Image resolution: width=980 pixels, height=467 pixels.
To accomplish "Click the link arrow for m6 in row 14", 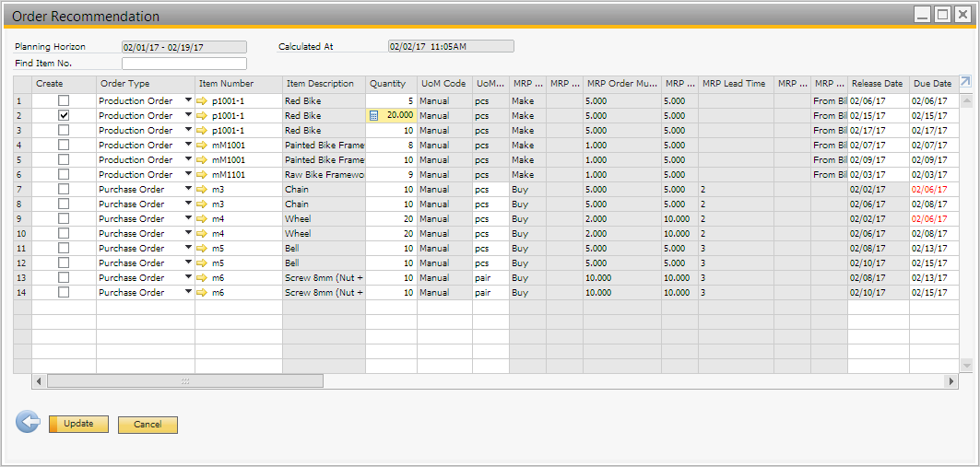I will 203,292.
